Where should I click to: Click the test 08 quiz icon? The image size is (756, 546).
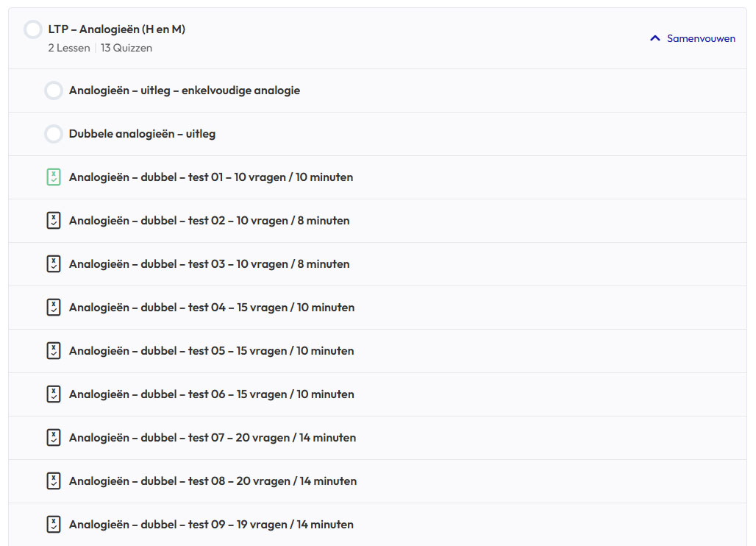tap(53, 481)
